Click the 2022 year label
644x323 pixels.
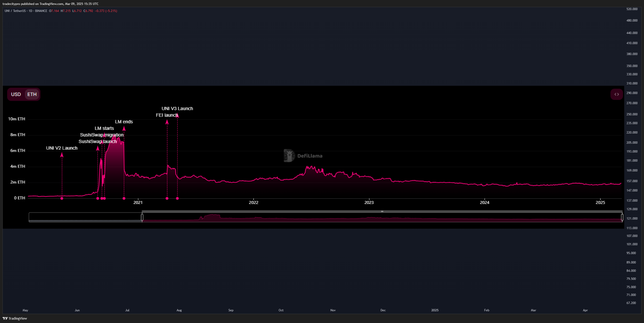[x=253, y=203]
